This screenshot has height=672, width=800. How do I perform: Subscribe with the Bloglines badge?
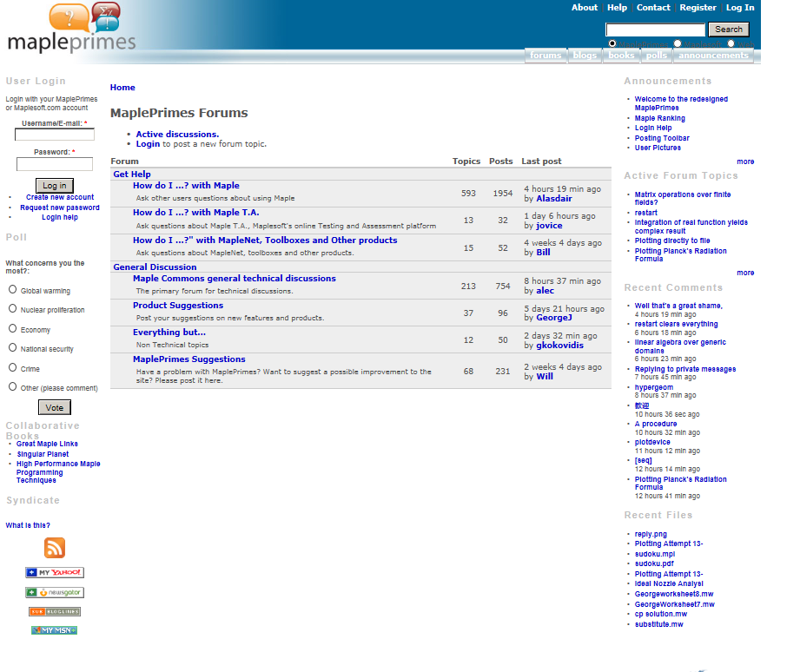point(55,611)
